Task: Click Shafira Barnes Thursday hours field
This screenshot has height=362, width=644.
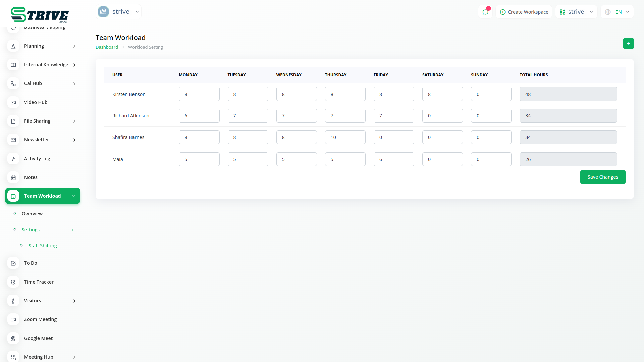Action: point(345,137)
